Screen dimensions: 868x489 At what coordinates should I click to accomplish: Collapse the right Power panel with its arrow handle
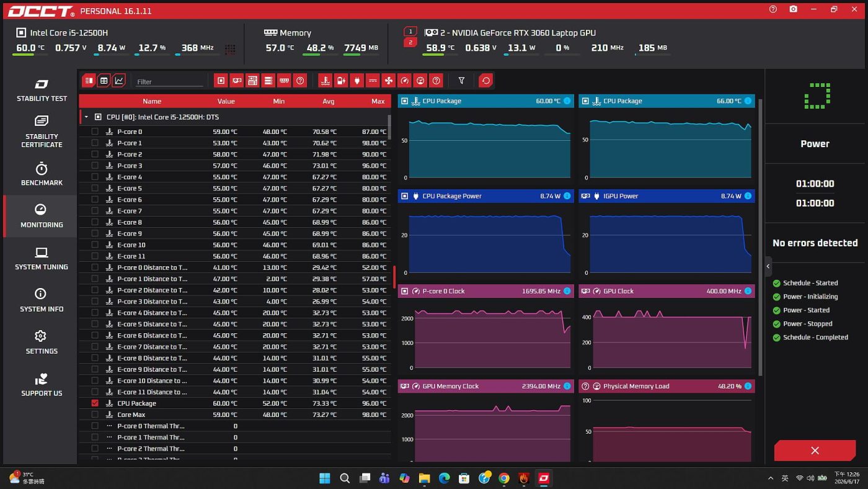click(x=768, y=266)
